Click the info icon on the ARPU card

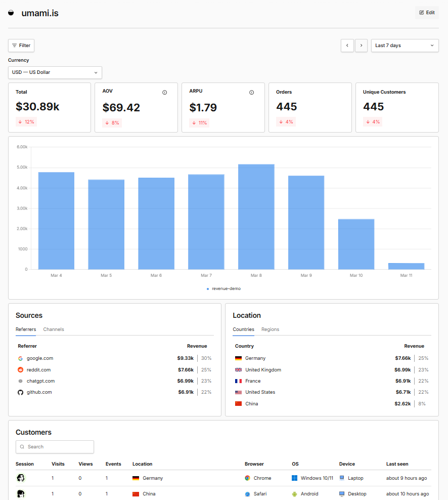[x=252, y=93]
